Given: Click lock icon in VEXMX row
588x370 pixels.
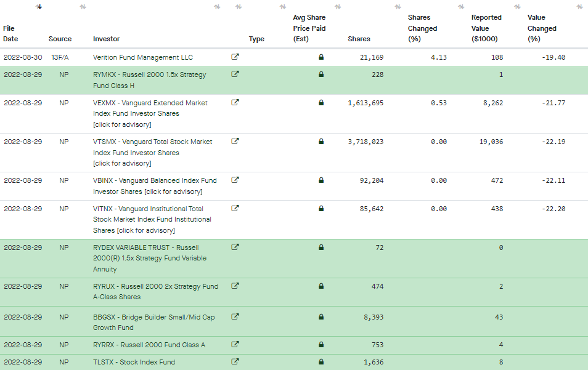Looking at the screenshot, I should coord(321,102).
